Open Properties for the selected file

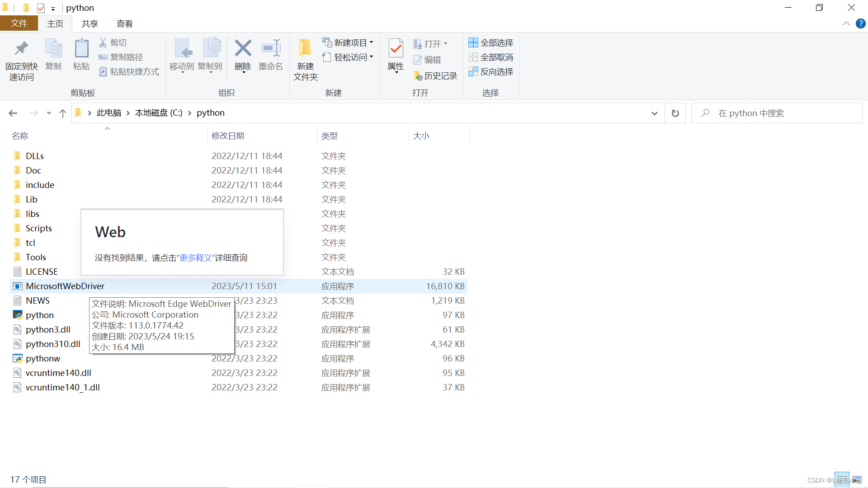(x=396, y=56)
